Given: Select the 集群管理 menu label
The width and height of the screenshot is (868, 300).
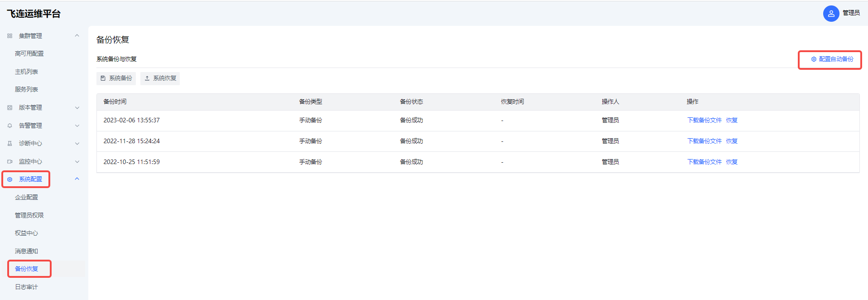Looking at the screenshot, I should coord(30,36).
